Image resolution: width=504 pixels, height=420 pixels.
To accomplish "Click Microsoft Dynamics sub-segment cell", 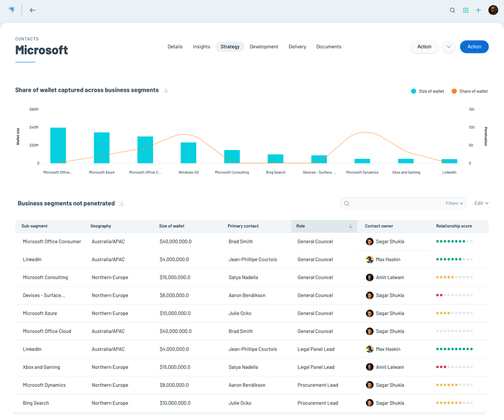I will (44, 385).
